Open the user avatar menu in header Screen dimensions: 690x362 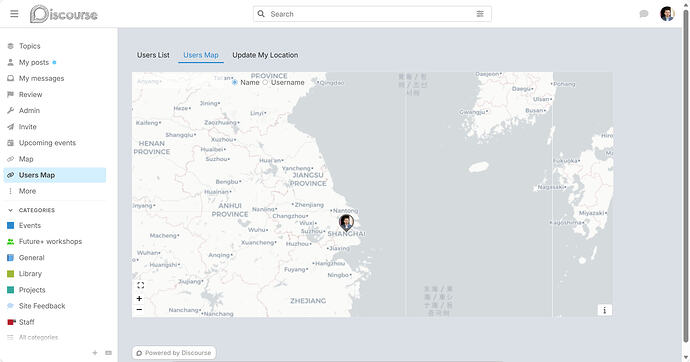click(667, 14)
